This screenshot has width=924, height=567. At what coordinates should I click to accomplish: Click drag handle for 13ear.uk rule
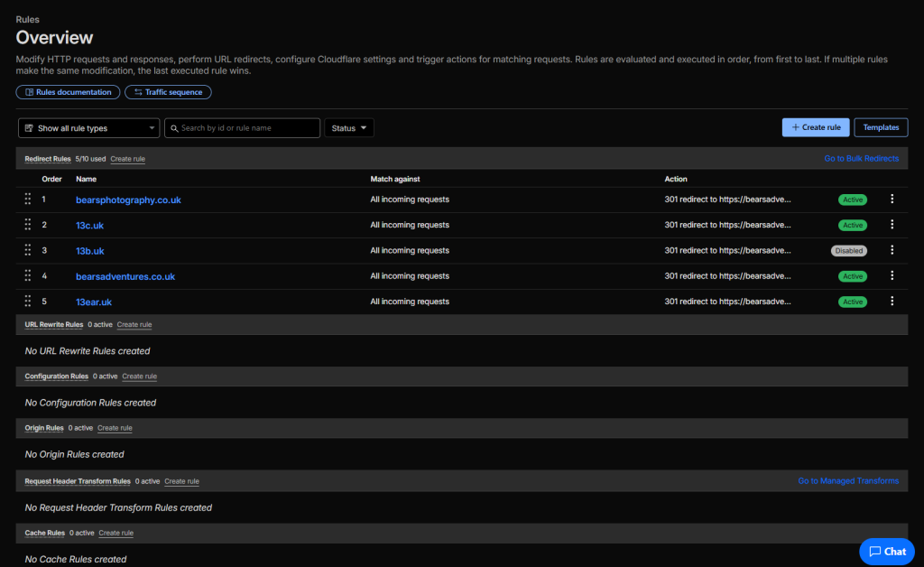28,302
